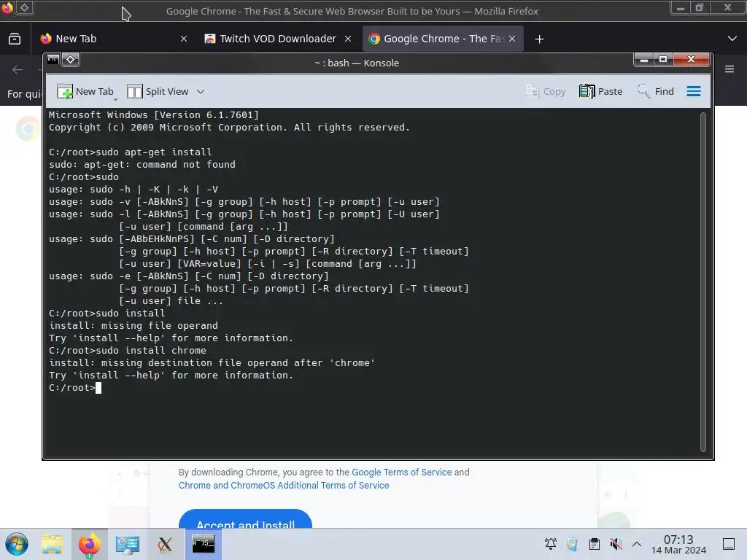Close the Konsole window
This screenshot has height=560, width=747.
pyautogui.click(x=691, y=60)
